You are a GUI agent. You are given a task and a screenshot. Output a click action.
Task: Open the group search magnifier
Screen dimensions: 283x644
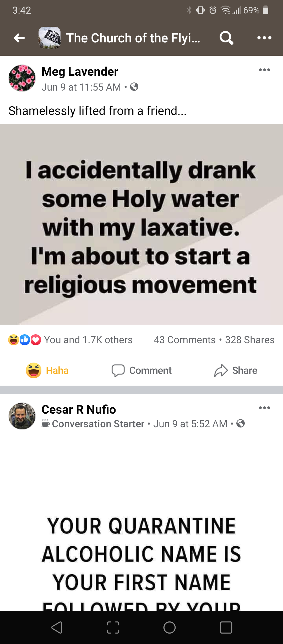coord(226,38)
